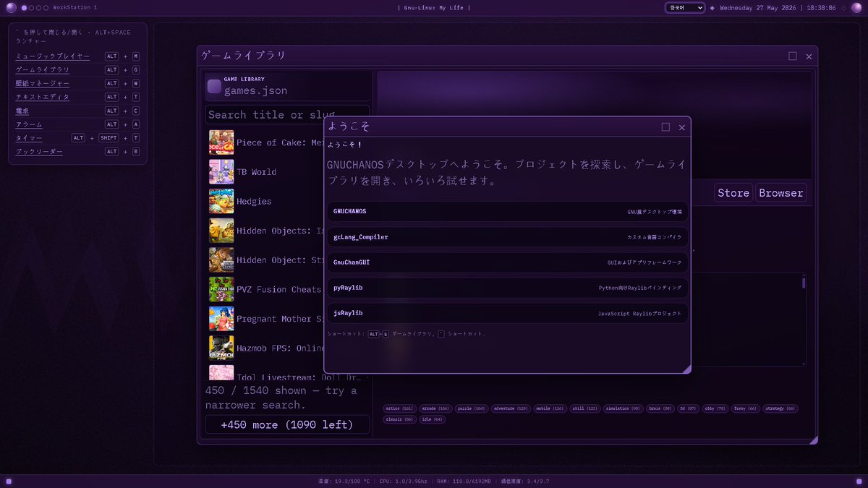This screenshot has height=488, width=868.
Task: Click the purple orb beside the clock
Action: coord(856,7)
